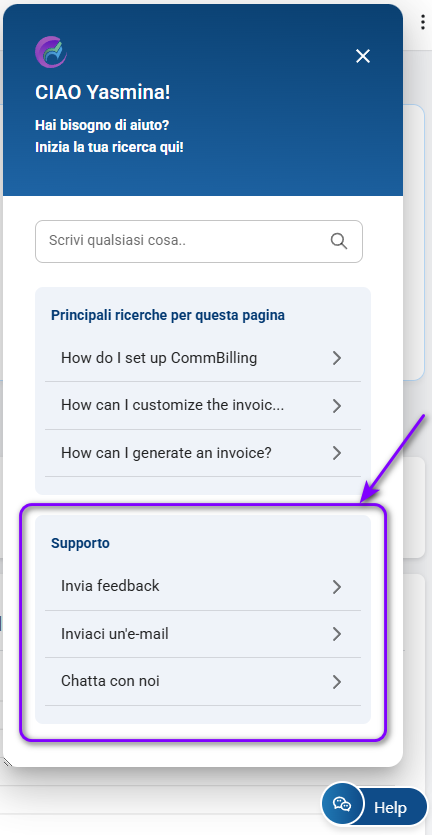432x835 pixels.
Task: Expand the chevron beside the CommBilling setup question
Action: tap(337, 358)
